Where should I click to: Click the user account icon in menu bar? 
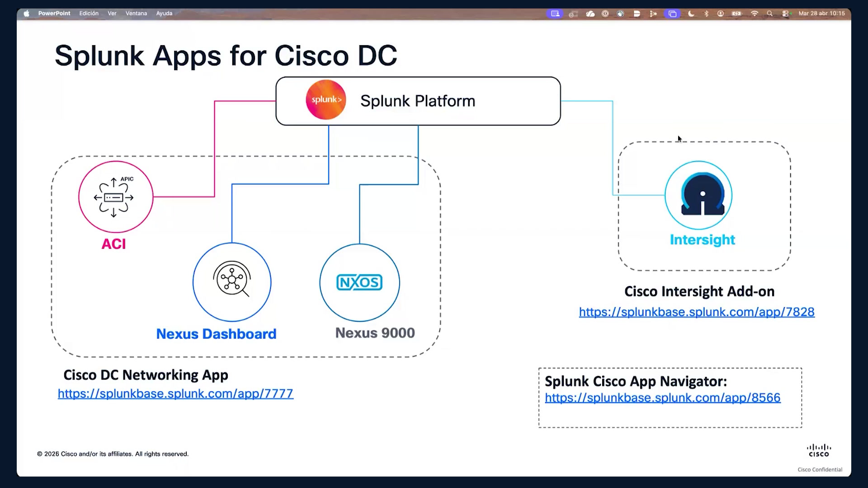[721, 14]
